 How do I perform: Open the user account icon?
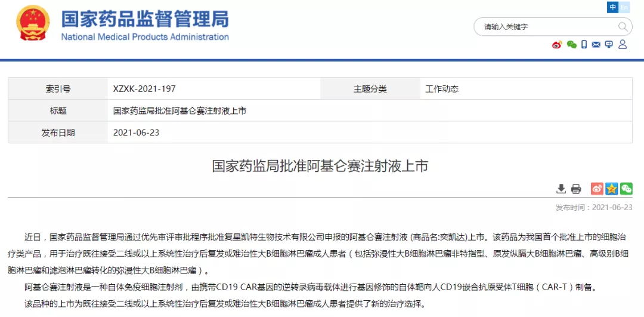point(623,45)
